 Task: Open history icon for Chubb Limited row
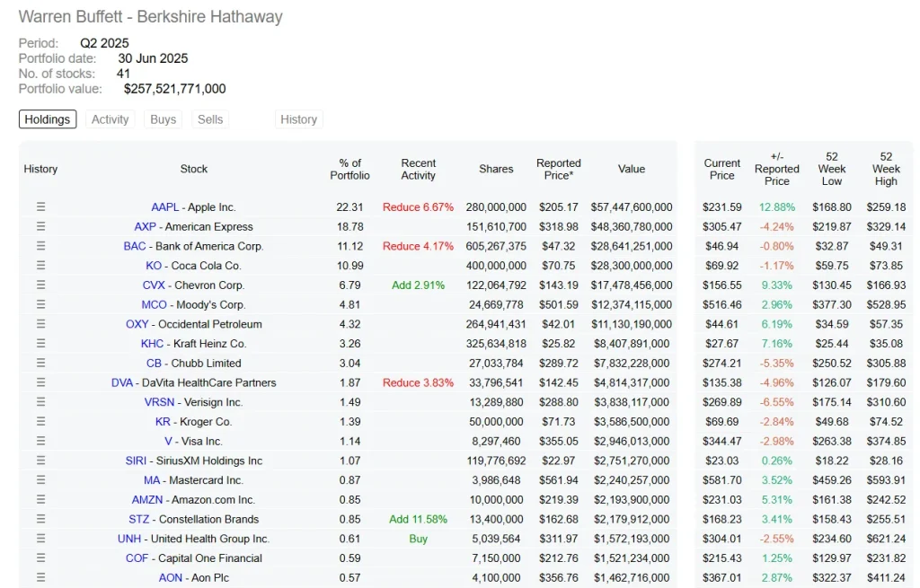click(x=40, y=363)
